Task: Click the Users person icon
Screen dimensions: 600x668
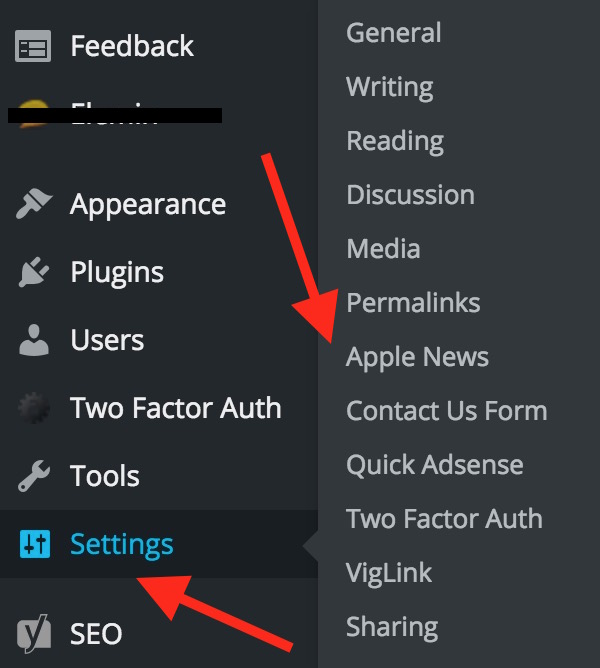Action: [x=34, y=341]
